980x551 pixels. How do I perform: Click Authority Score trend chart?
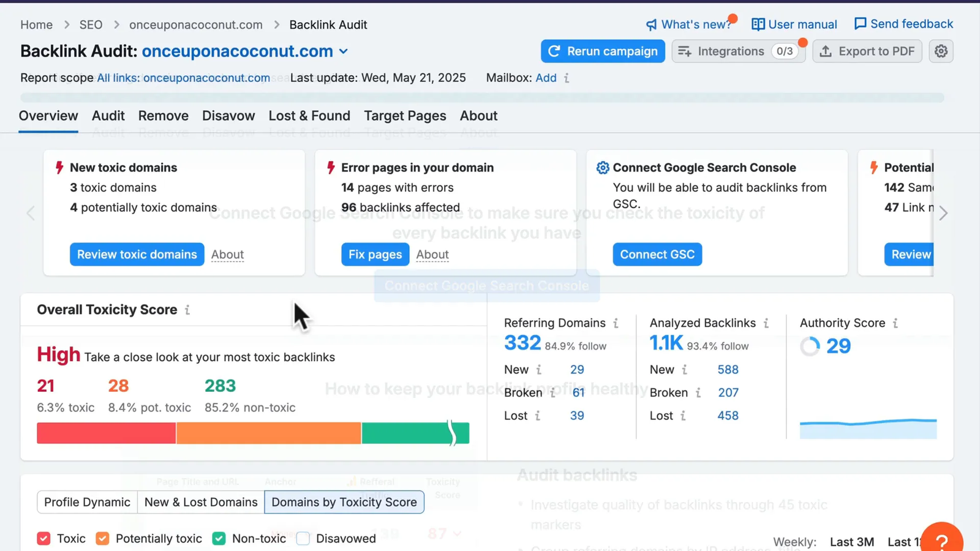point(868,429)
